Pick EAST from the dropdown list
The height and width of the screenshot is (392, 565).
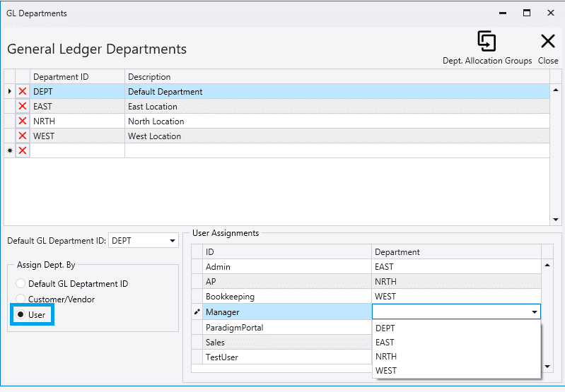click(385, 343)
